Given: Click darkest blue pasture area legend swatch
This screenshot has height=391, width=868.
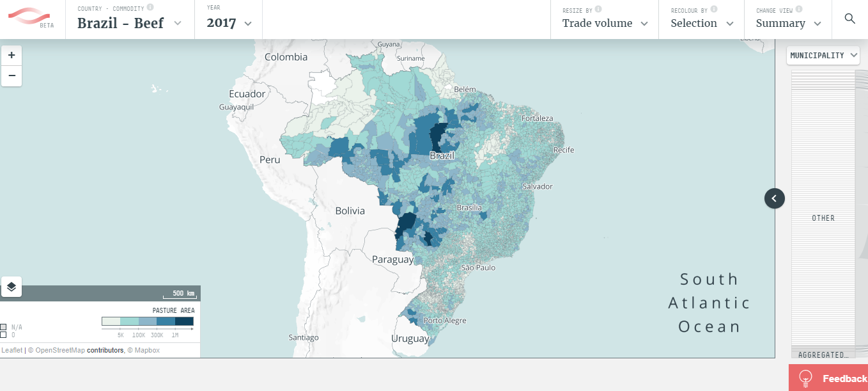Looking at the screenshot, I should [x=184, y=321].
